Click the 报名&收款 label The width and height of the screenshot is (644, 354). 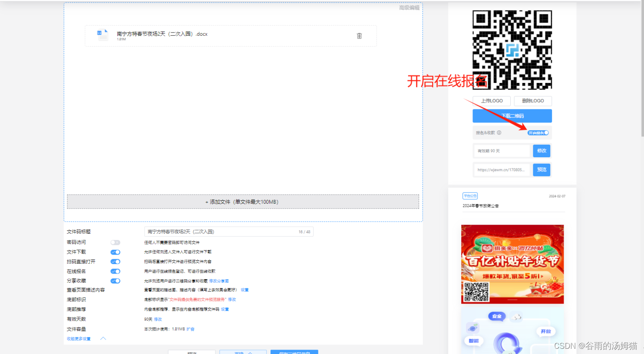(485, 133)
